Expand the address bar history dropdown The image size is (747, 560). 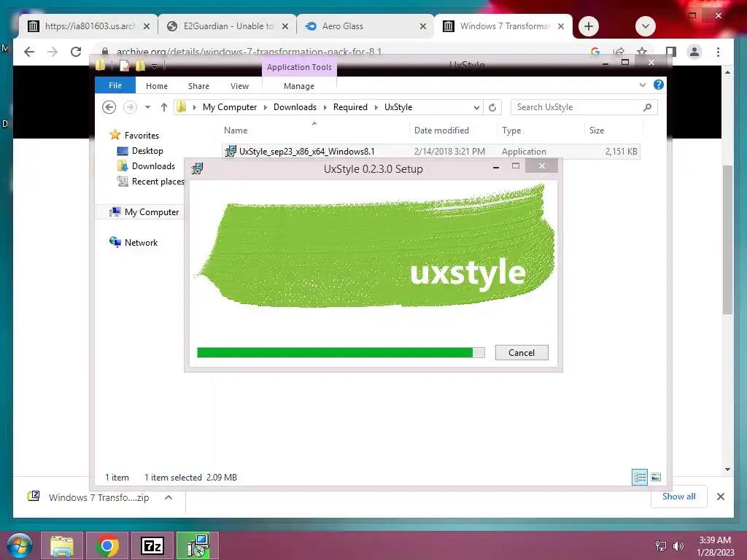pos(476,108)
